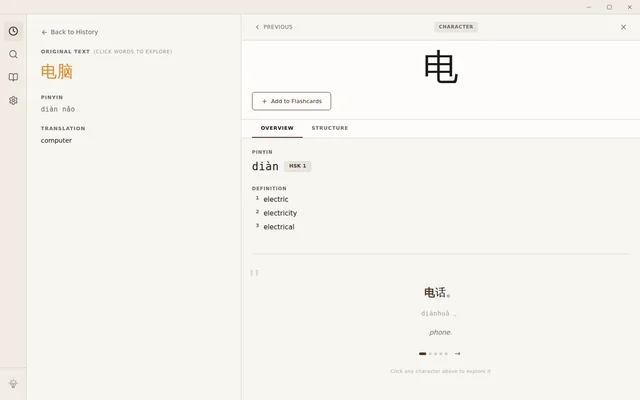
Task: Go to the Previous entry
Action: pyautogui.click(x=273, y=27)
